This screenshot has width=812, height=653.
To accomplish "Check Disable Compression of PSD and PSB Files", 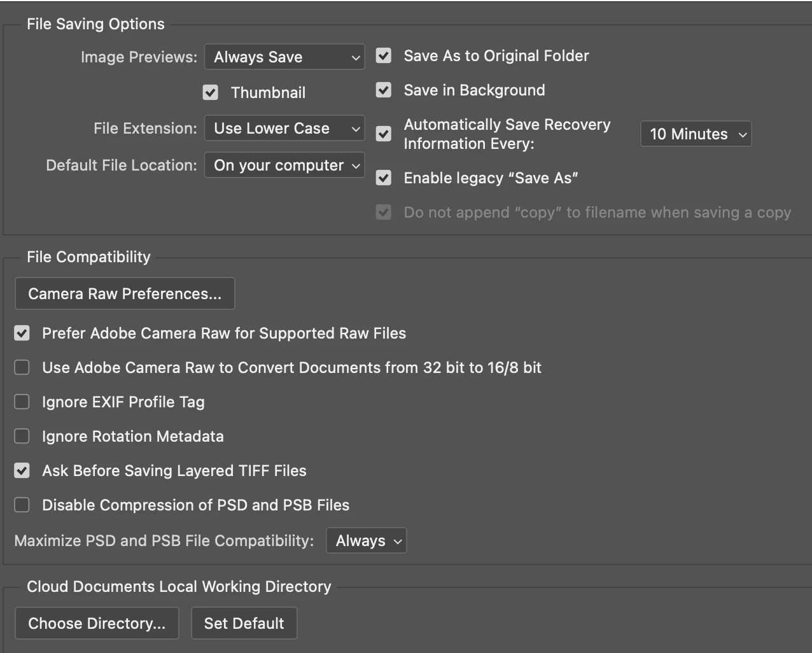I will click(22, 505).
